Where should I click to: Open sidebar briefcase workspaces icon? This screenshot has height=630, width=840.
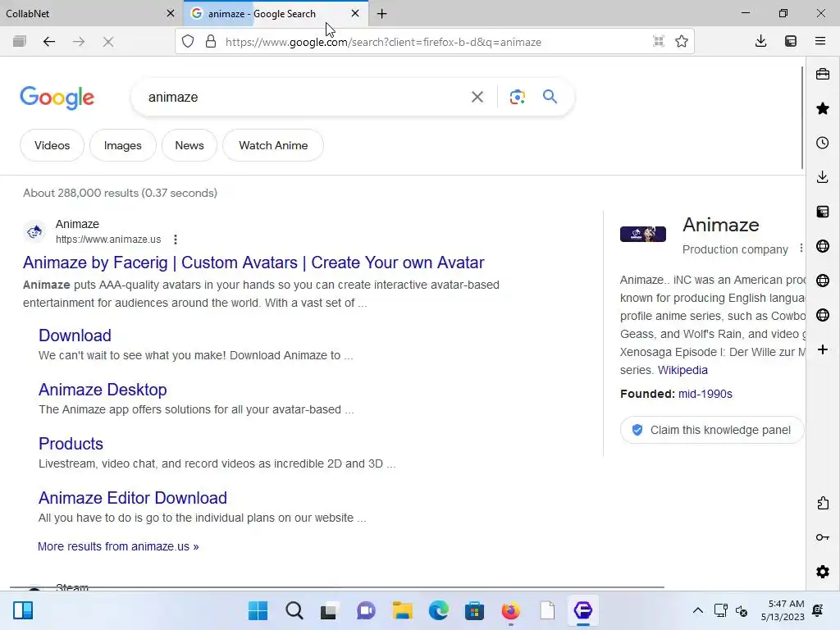(823, 75)
